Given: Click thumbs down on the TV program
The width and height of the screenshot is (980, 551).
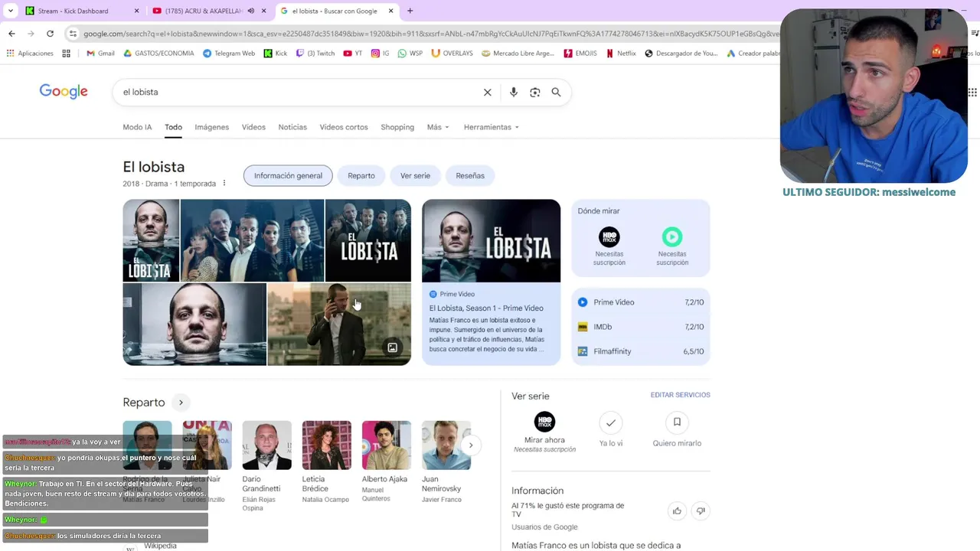Looking at the screenshot, I should coord(700,510).
